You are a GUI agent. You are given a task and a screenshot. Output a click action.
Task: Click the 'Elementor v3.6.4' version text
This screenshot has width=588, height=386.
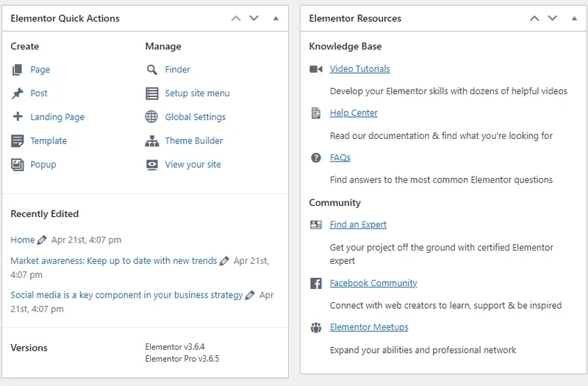(175, 346)
